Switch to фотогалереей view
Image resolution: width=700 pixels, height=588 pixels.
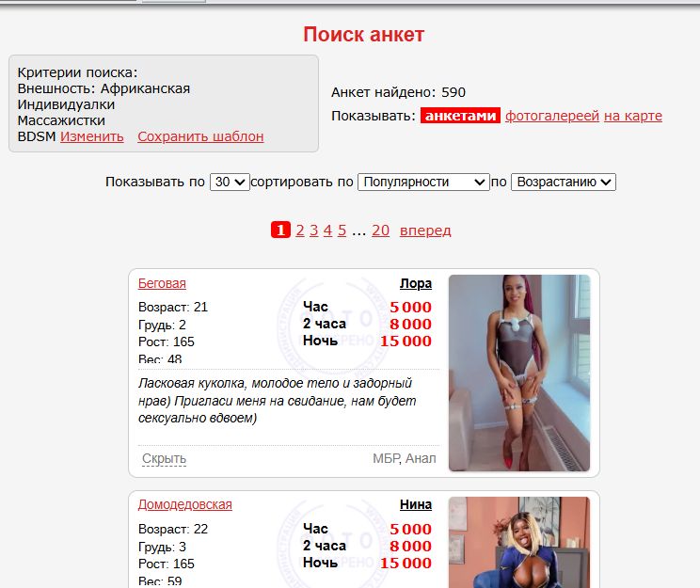click(551, 116)
